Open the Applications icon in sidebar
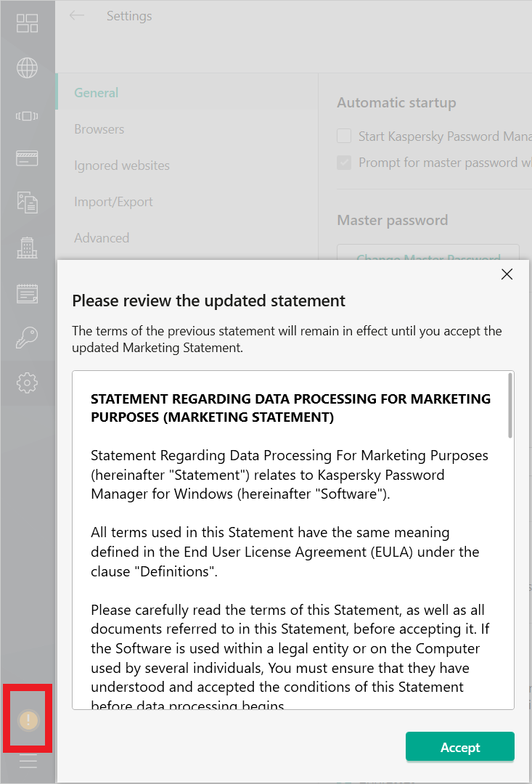The width and height of the screenshot is (532, 784). (x=27, y=115)
